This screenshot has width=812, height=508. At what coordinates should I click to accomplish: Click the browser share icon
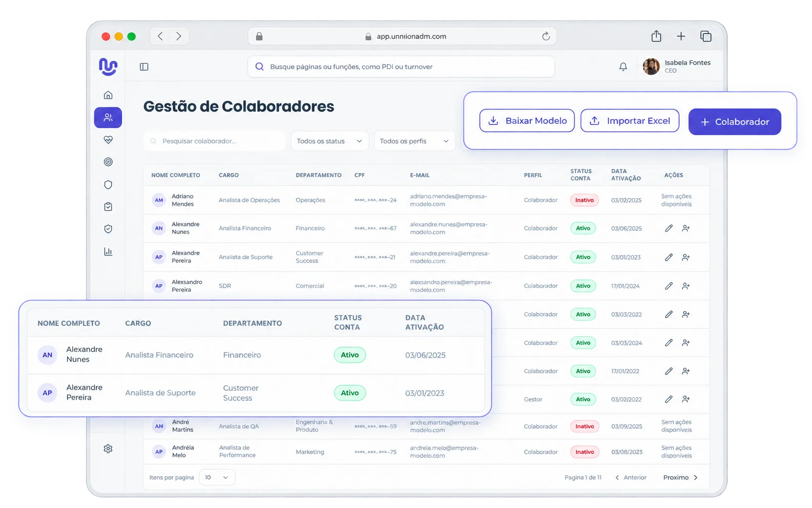[x=656, y=36]
